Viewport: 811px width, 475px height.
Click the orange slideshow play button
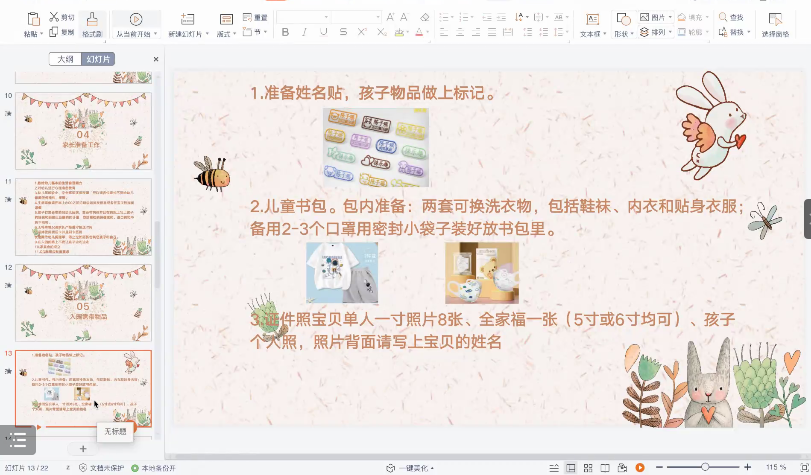tap(640, 468)
